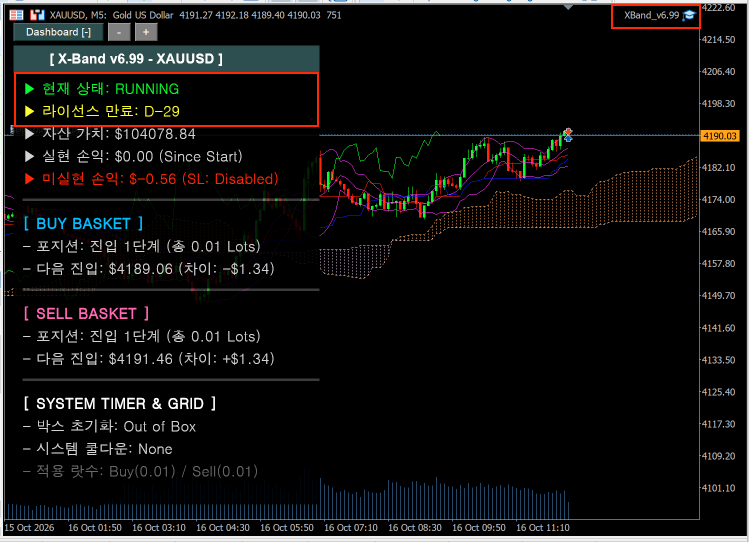Click the XBand_v6.99 expert advisor hat icon
The width and height of the screenshot is (749, 542).
(688, 16)
